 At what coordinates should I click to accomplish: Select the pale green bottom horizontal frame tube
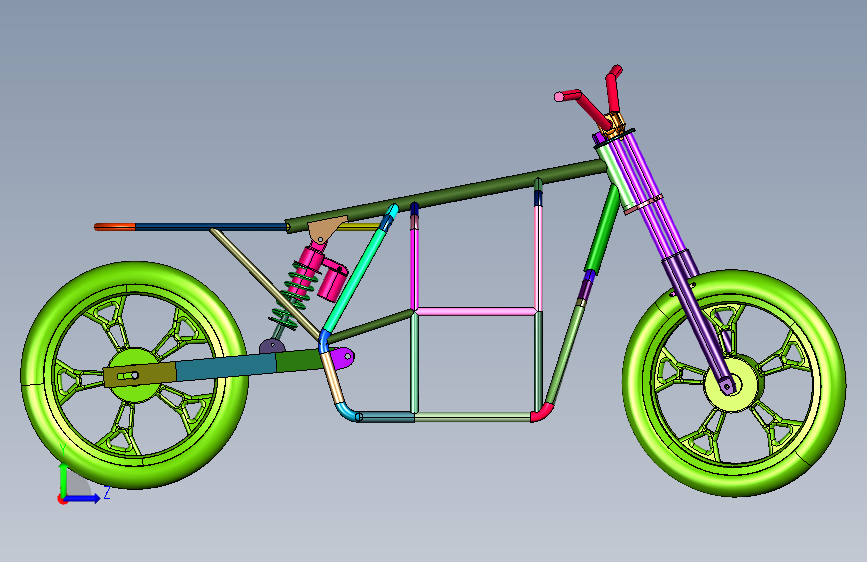tap(473, 417)
